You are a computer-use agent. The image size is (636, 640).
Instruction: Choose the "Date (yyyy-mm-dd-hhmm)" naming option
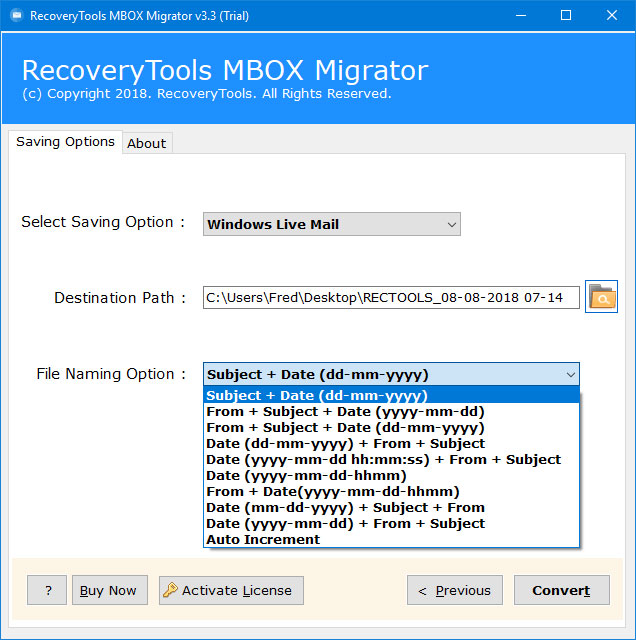point(391,476)
